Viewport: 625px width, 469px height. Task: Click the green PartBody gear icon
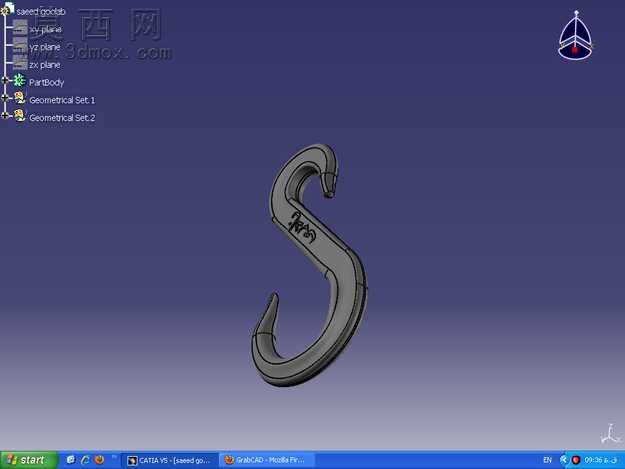tap(19, 80)
